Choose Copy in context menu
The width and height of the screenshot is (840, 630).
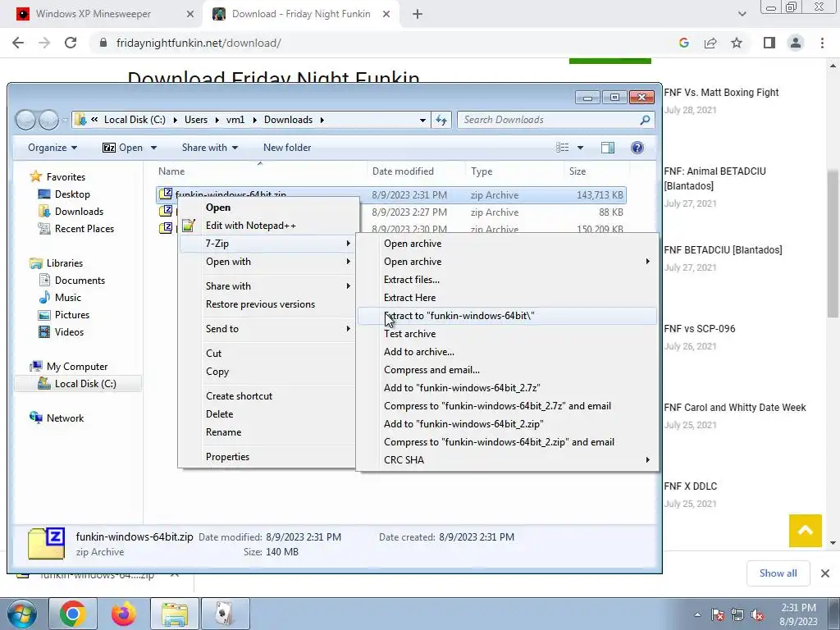[x=217, y=372]
